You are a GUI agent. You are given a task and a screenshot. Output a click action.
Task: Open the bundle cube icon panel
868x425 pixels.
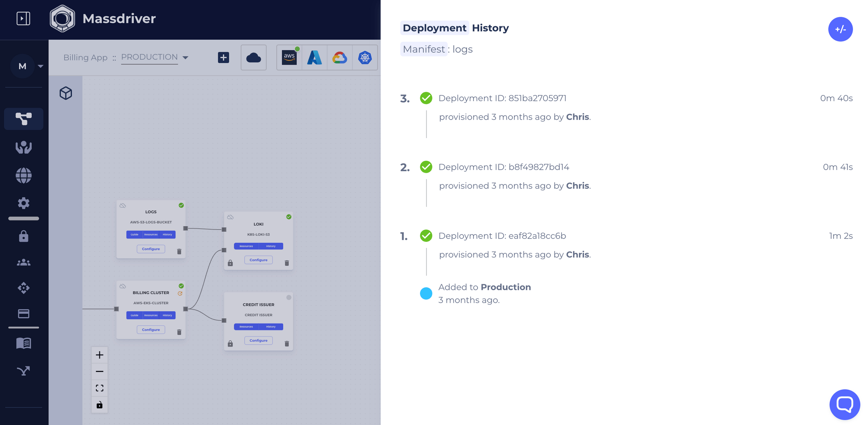point(66,93)
